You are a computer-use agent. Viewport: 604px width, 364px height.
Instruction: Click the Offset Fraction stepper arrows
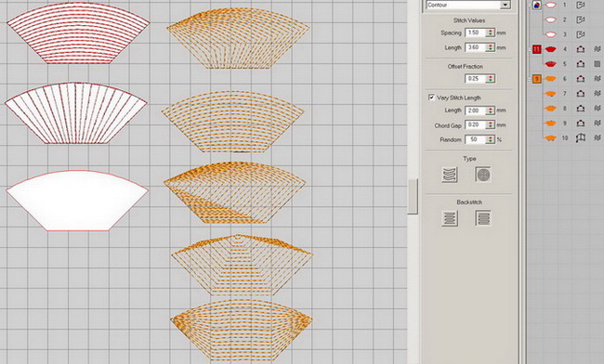click(491, 79)
